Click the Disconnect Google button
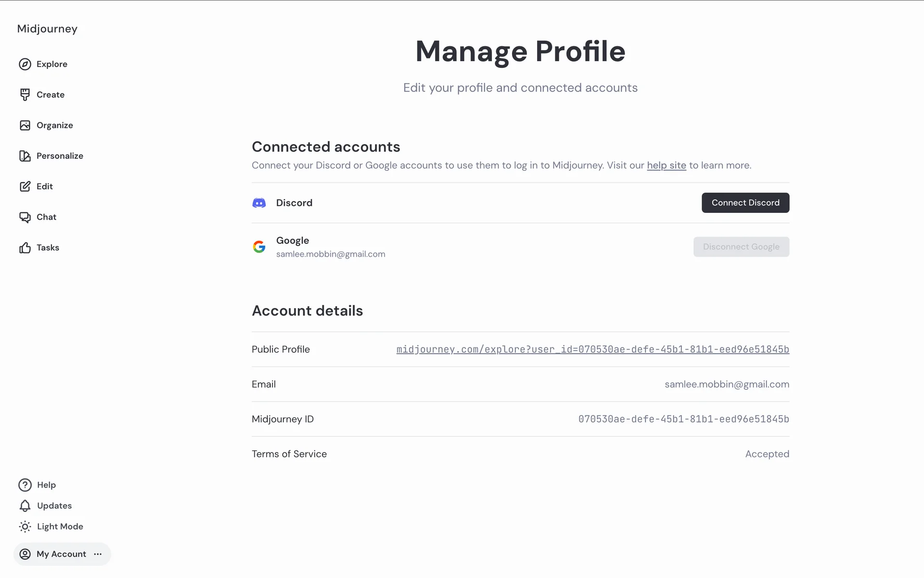The width and height of the screenshot is (924, 578). pos(741,247)
